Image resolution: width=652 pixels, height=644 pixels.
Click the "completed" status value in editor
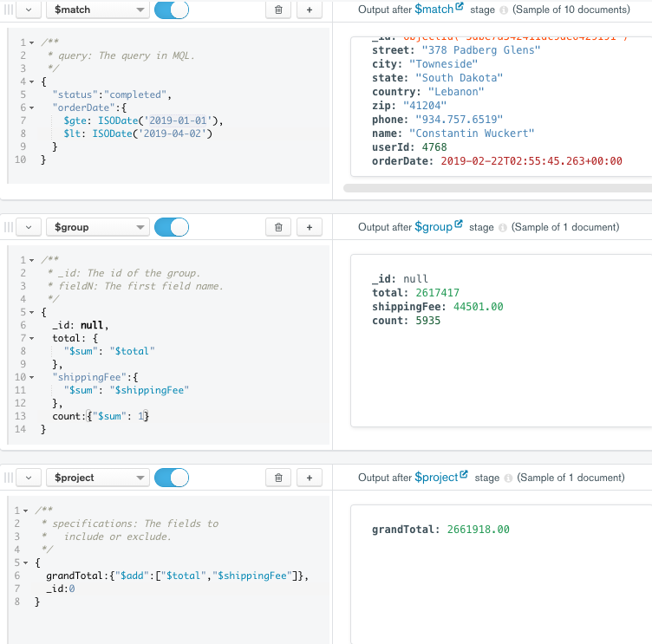click(135, 94)
